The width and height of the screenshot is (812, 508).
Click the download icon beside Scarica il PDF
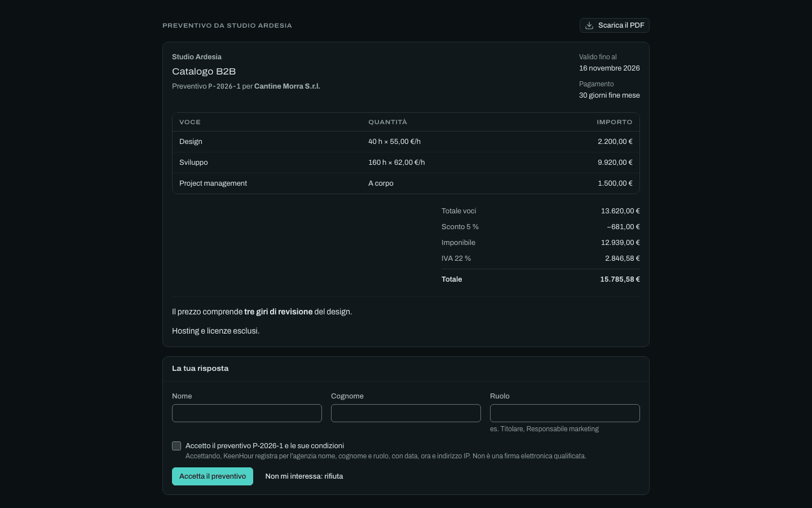pos(589,25)
